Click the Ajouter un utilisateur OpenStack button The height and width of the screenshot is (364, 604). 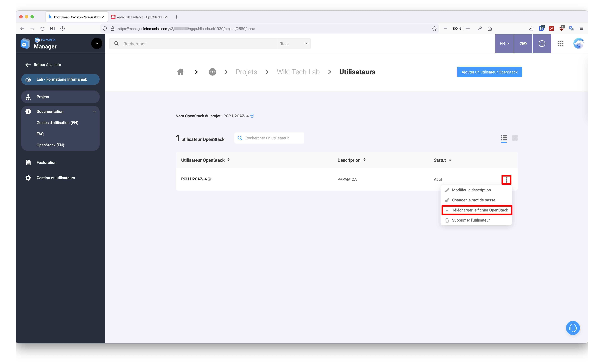(489, 72)
